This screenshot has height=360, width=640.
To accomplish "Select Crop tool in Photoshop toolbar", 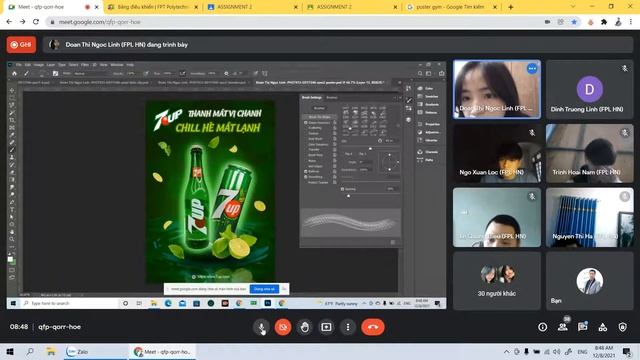I will point(12,120).
